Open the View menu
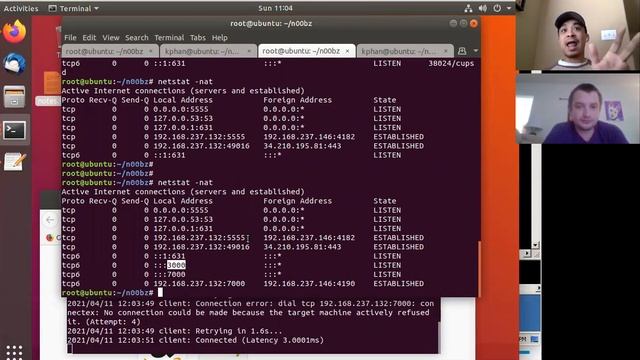 111,38
